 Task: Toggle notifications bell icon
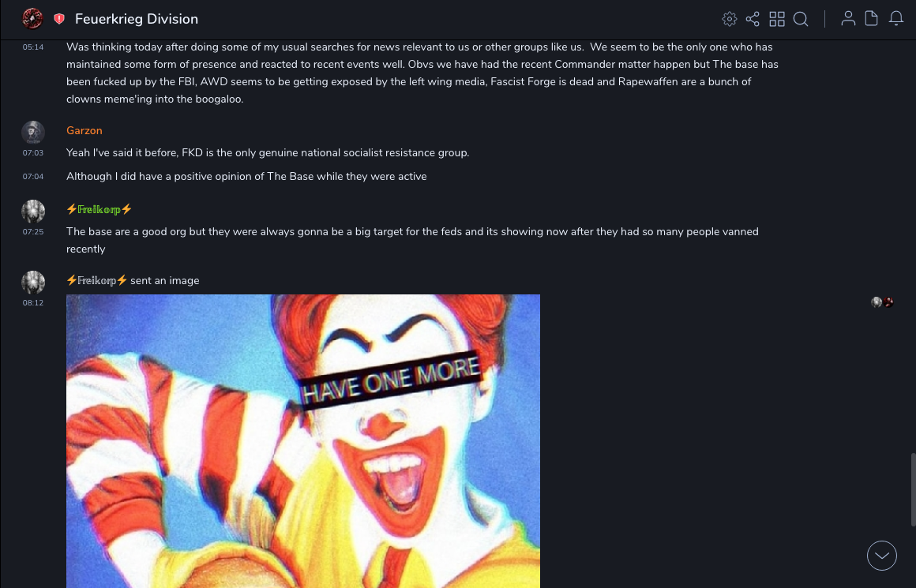896,19
